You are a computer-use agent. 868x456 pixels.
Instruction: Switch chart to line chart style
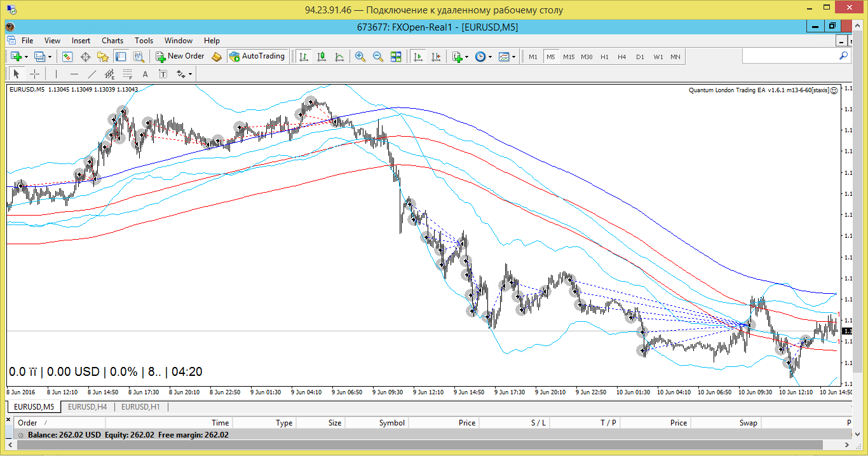point(339,57)
